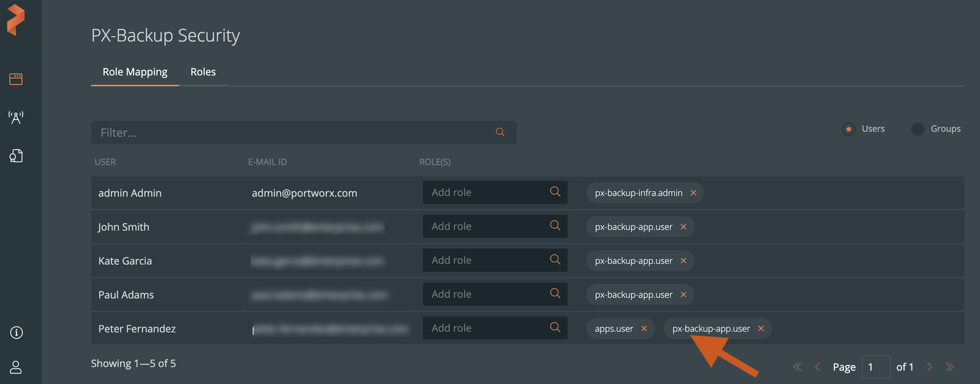Click the page number input box

click(x=875, y=367)
